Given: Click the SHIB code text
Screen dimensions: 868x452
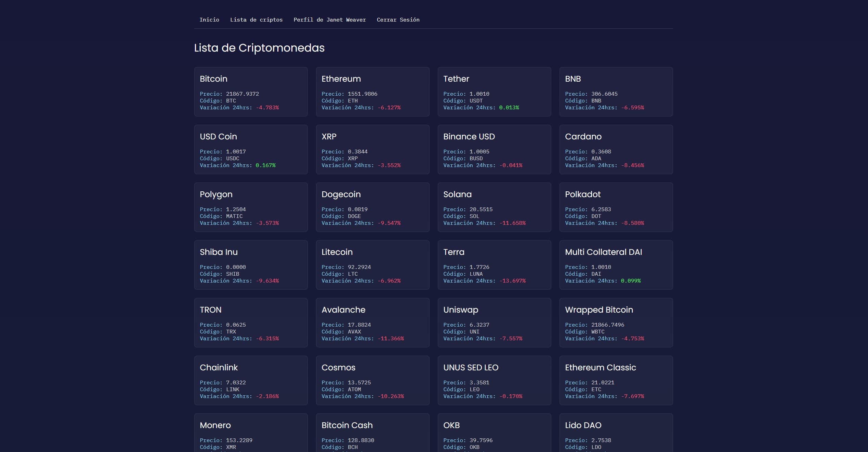Looking at the screenshot, I should click(233, 274).
